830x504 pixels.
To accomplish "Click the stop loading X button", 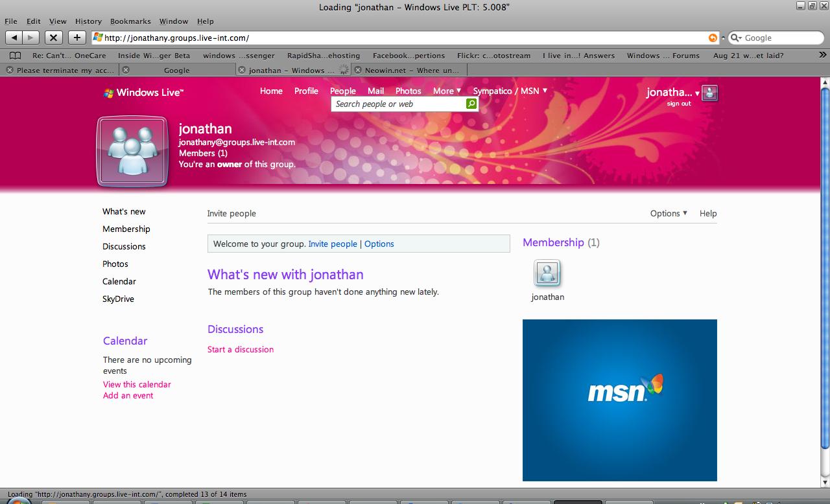I will click(x=54, y=38).
